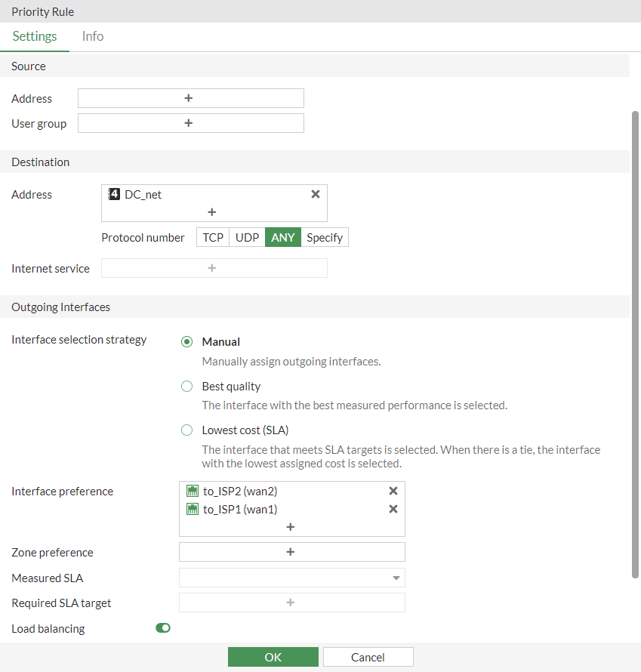Image resolution: width=641 pixels, height=672 pixels.
Task: Remove to_ISP2 (wan2) from interface preference
Action: 393,491
